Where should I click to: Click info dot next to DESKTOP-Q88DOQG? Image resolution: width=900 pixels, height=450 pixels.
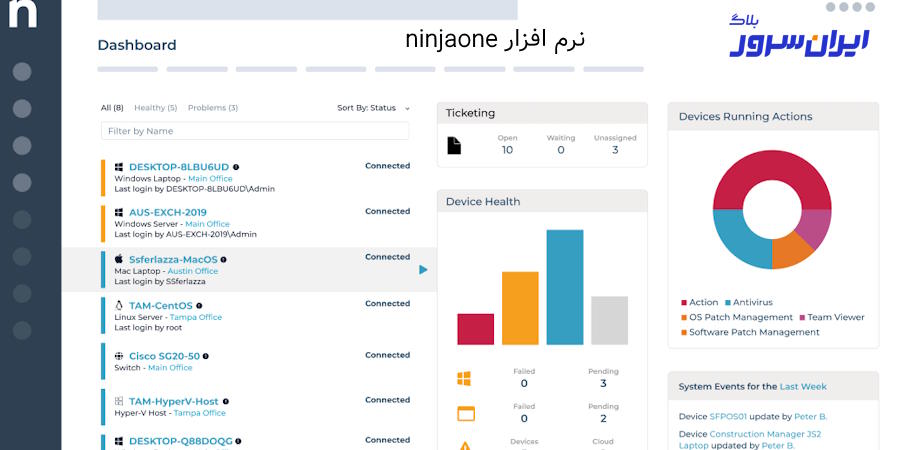(x=239, y=441)
